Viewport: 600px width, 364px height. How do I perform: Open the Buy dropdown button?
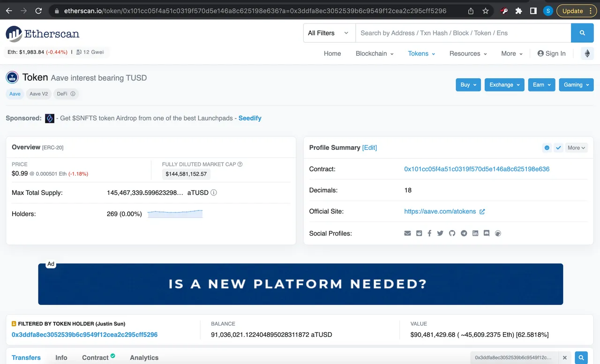468,85
